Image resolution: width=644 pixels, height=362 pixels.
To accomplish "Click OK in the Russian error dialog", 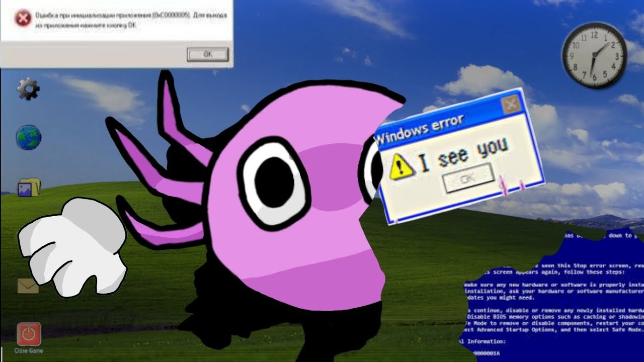I will [208, 54].
